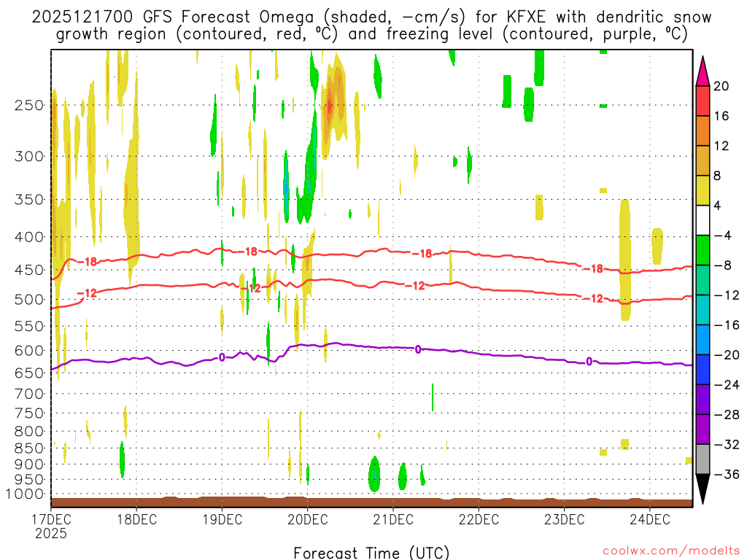Viewport: 747px width, 560px height.
Task: Click the yellow 4-8 colorbar segment
Action: 703,190
